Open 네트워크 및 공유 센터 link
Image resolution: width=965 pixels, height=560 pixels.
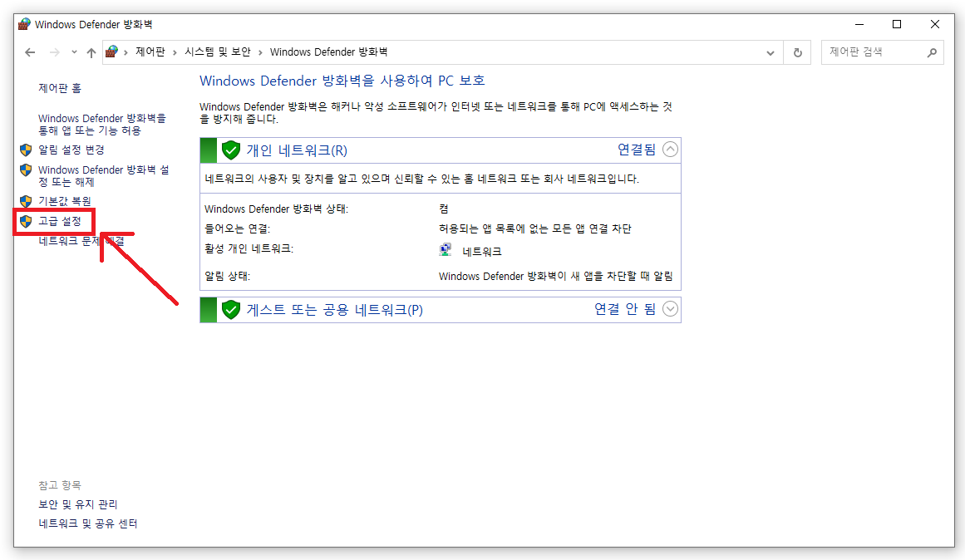pyautogui.click(x=87, y=523)
